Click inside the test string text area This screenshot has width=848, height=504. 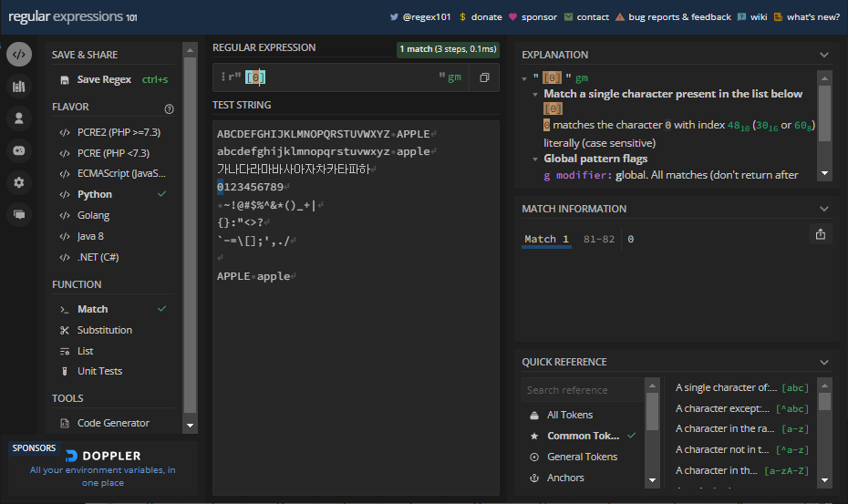356,308
